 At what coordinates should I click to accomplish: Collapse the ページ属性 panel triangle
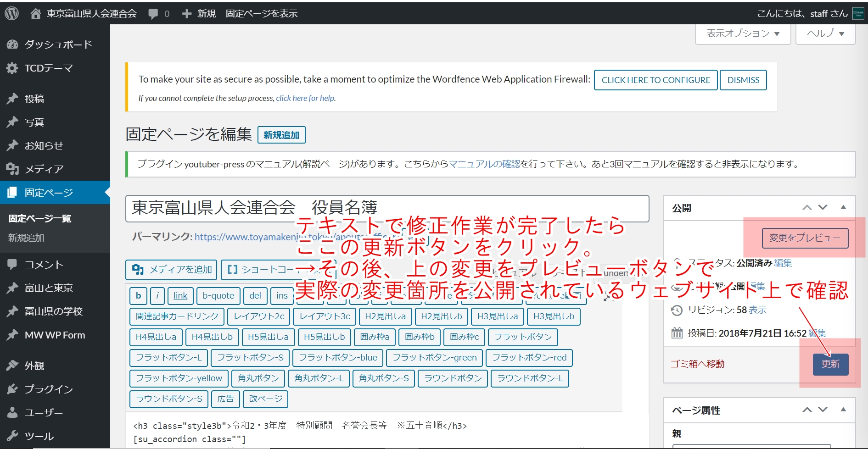coord(843,410)
